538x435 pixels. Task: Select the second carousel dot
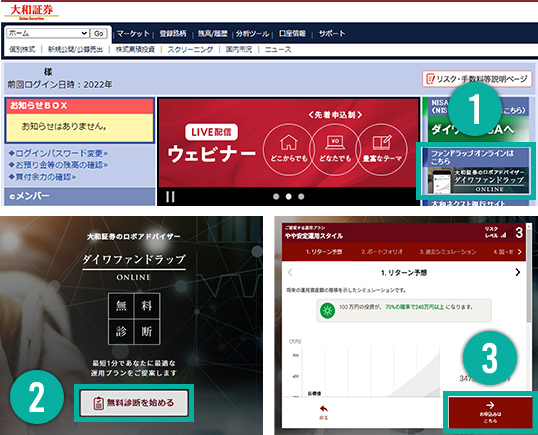tap(289, 197)
